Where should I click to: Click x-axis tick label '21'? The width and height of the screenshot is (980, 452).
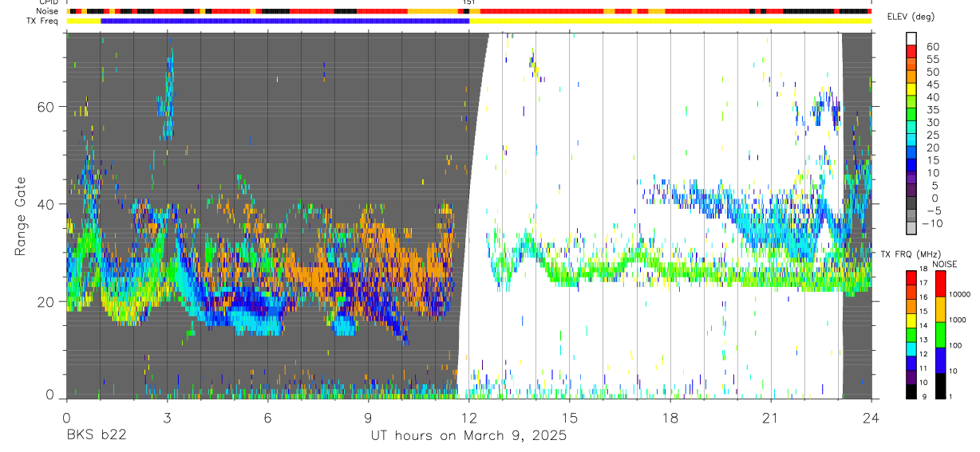771,418
